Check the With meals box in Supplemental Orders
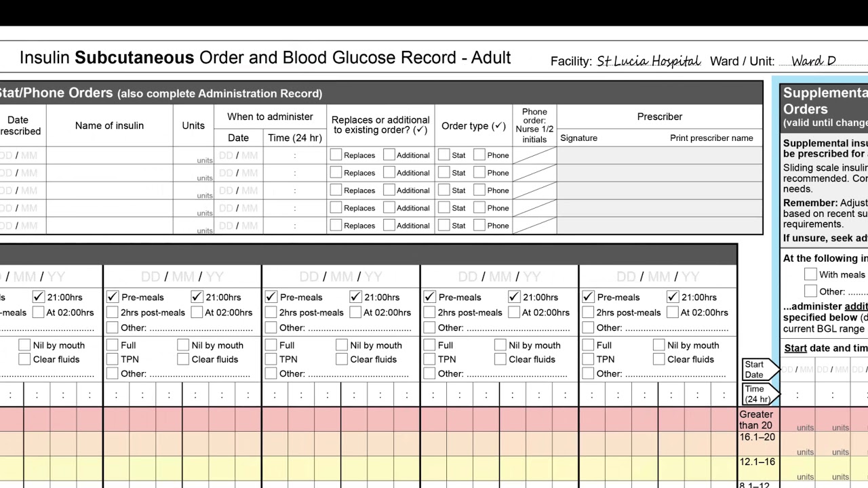Image resolution: width=868 pixels, height=488 pixels. click(810, 274)
